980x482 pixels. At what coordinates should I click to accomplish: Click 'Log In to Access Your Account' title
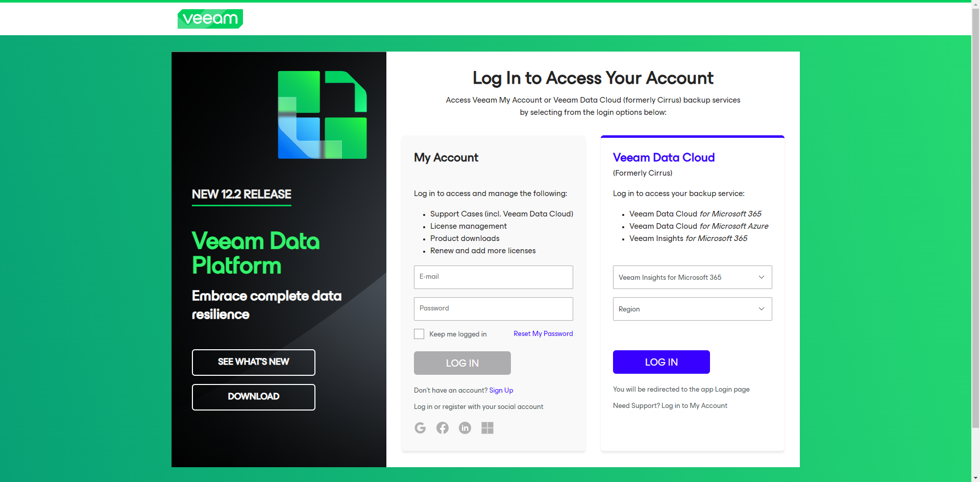(593, 78)
